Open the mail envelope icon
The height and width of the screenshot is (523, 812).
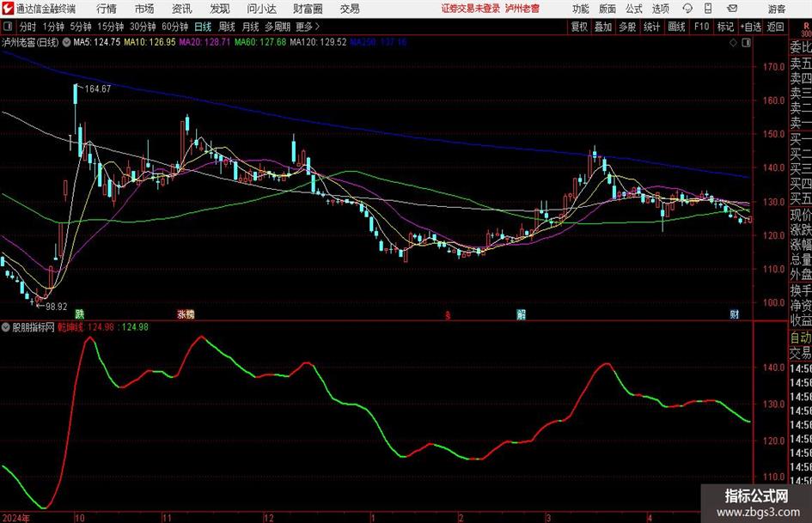click(732, 9)
